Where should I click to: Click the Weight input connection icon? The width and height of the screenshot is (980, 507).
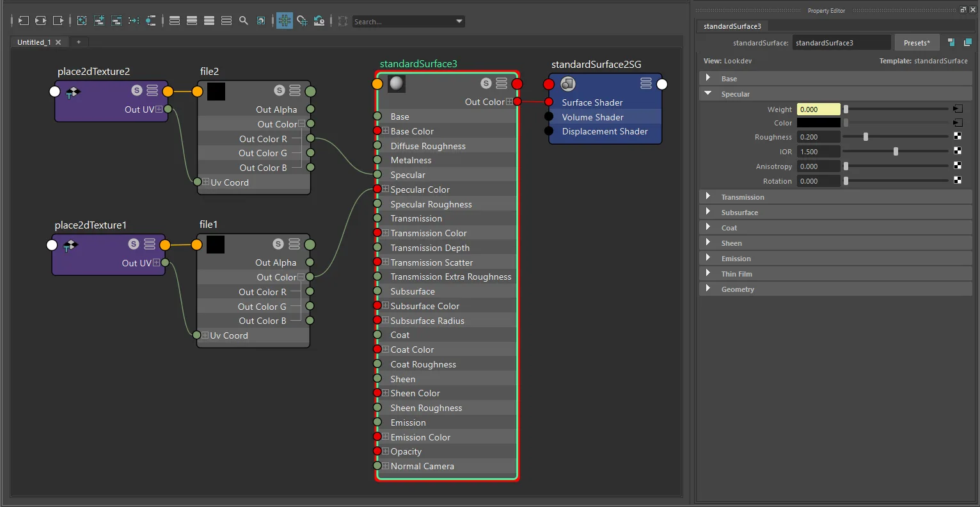(958, 109)
